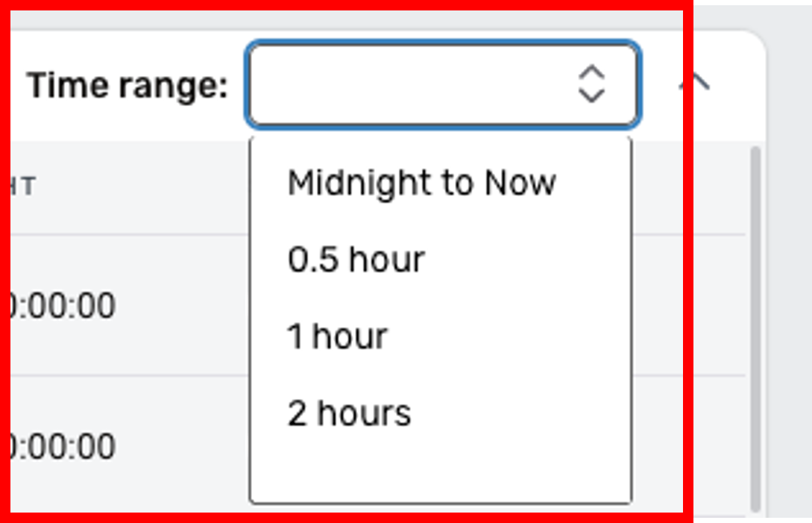Select the "Midnight to Now" option
Viewport: 812px width, 523px height.
click(421, 184)
